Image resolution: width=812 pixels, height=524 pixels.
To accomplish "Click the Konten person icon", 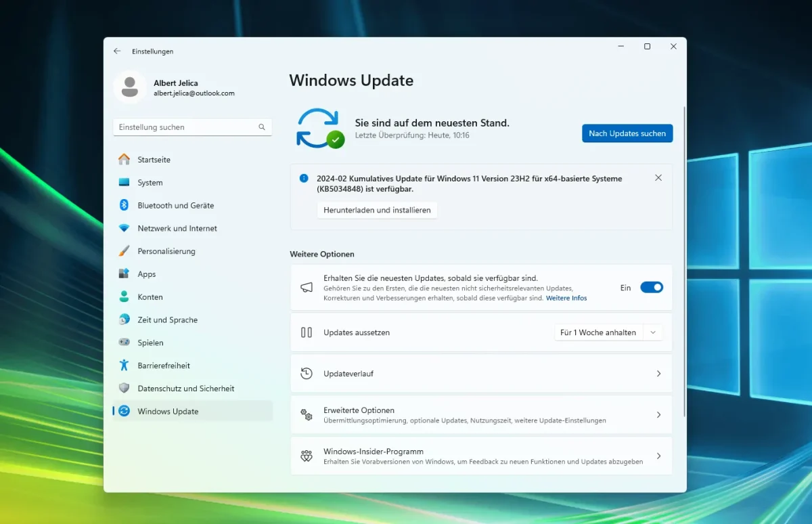I will click(124, 297).
